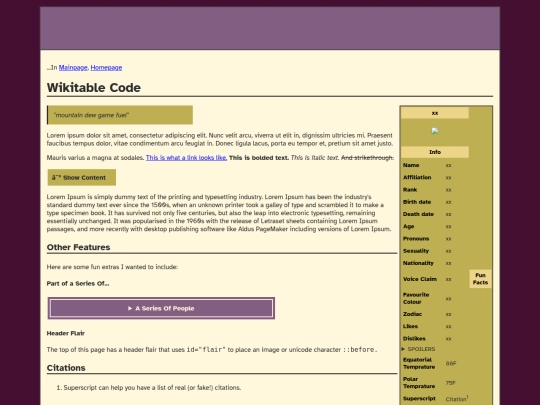Click the Voice Claim row label
Viewport: 540px width, 405px height.
pos(420,279)
